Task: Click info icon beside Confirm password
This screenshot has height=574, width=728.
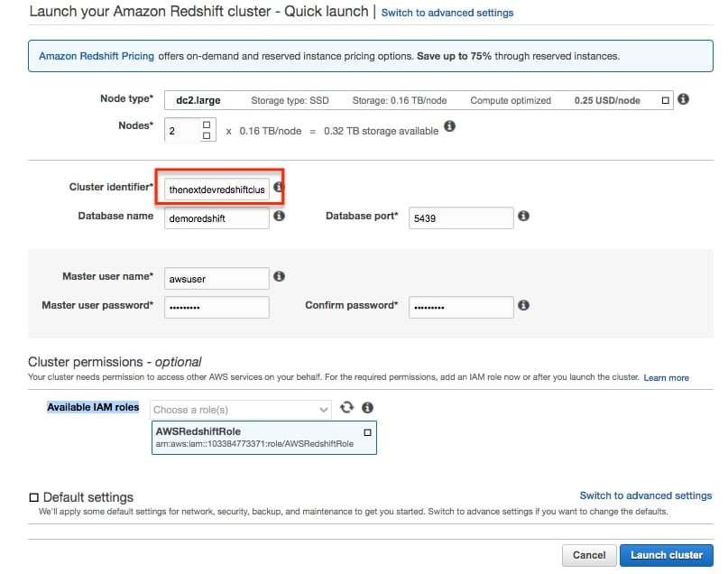Action: [x=523, y=305]
